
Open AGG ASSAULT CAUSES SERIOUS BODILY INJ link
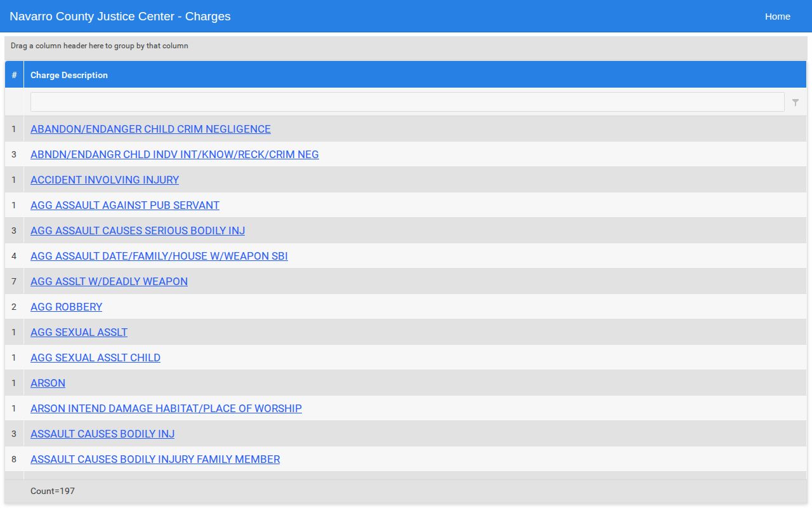click(x=138, y=231)
